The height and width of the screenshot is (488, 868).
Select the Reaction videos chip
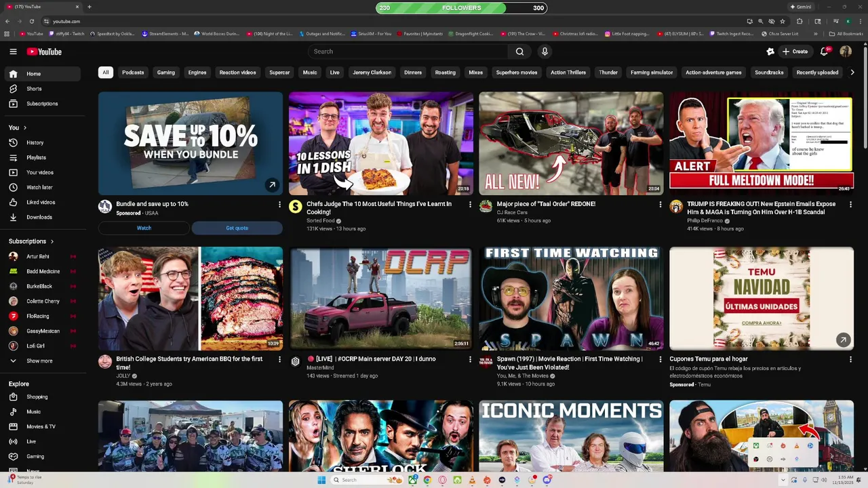pos(237,73)
